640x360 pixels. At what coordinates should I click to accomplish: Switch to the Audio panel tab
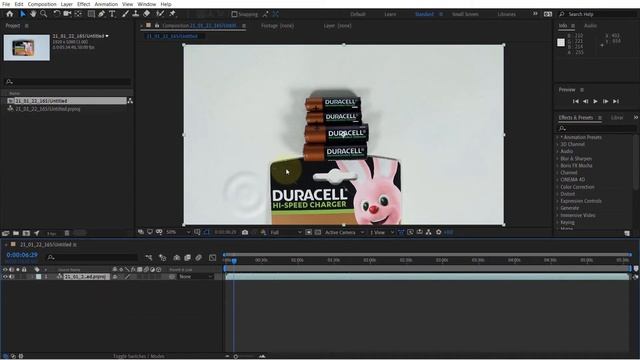(590, 26)
